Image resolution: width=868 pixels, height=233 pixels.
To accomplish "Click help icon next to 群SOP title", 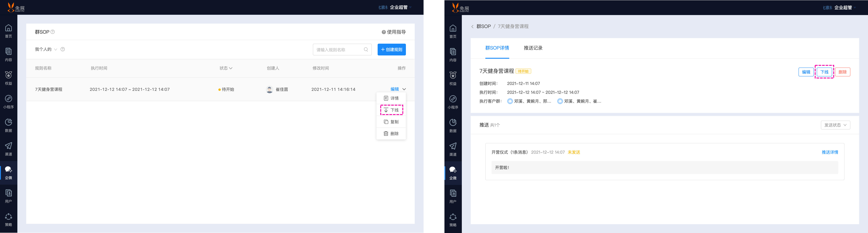I will pos(53,32).
